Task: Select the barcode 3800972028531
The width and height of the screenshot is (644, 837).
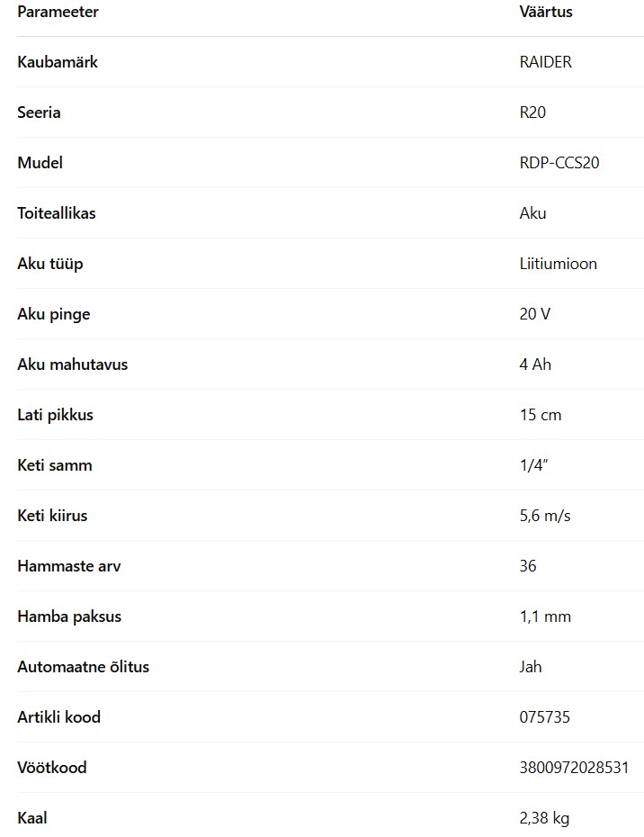Action: [574, 768]
